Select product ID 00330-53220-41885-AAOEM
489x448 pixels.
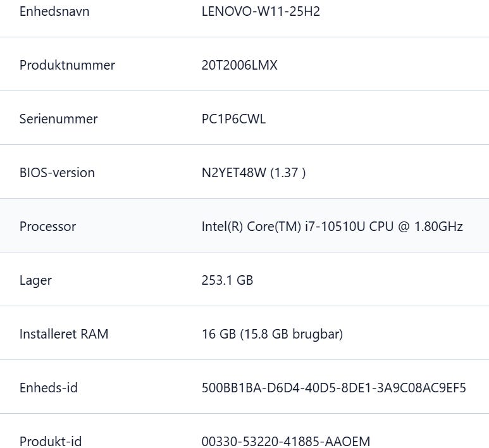pyautogui.click(x=285, y=442)
